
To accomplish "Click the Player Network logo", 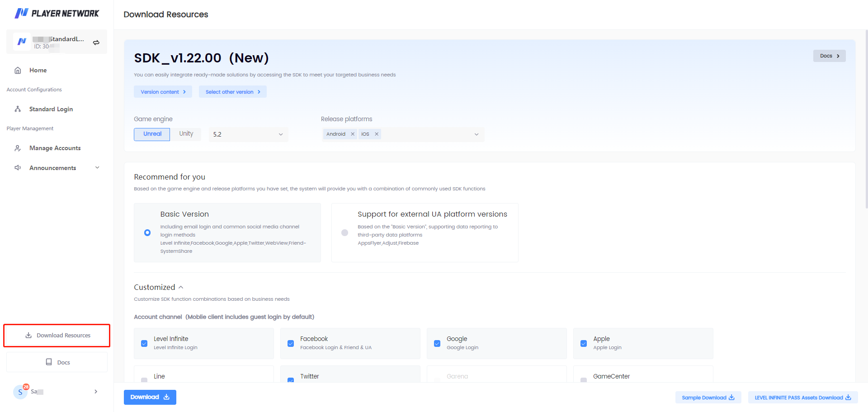I will (57, 13).
